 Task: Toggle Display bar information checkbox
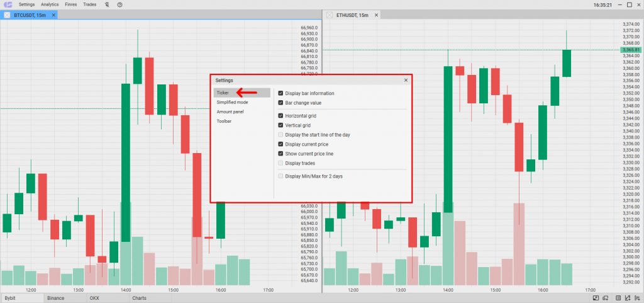point(280,93)
